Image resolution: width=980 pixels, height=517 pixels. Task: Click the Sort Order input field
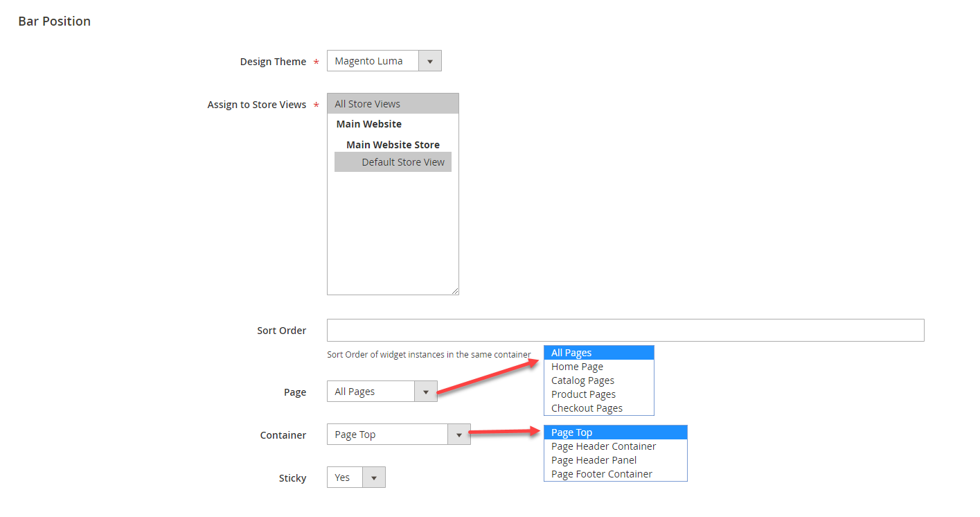(x=625, y=331)
